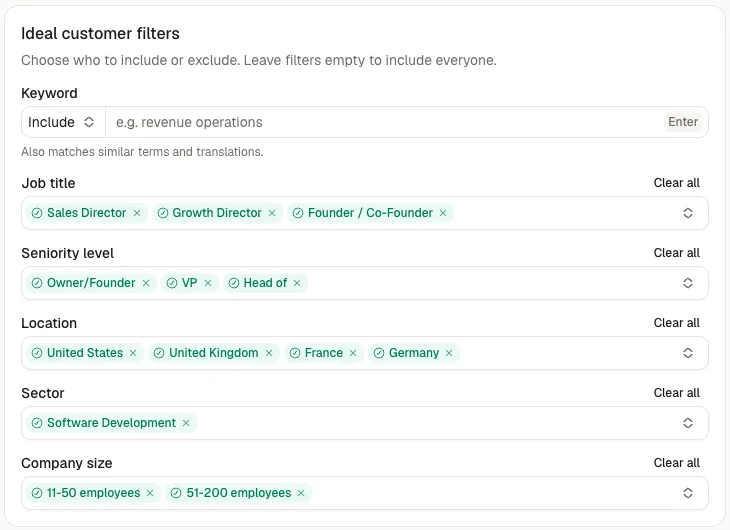
Task: Select the Founder / Co-Founder chip label
Action: (x=370, y=213)
